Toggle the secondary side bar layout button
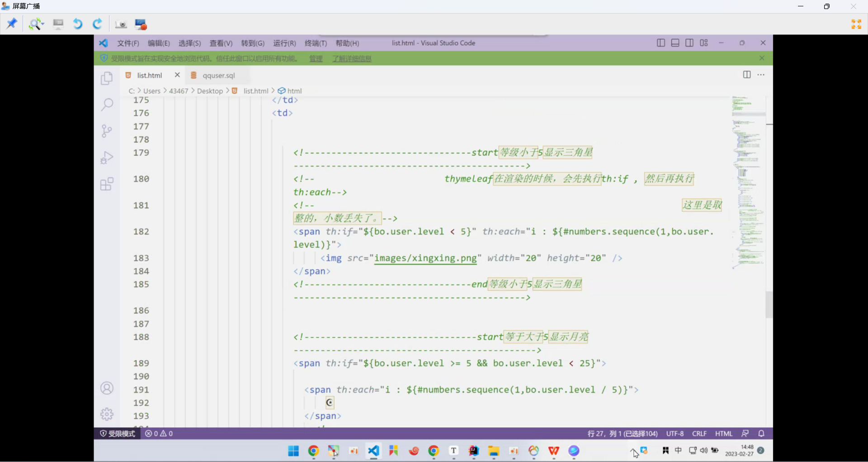The width and height of the screenshot is (868, 462). point(689,43)
